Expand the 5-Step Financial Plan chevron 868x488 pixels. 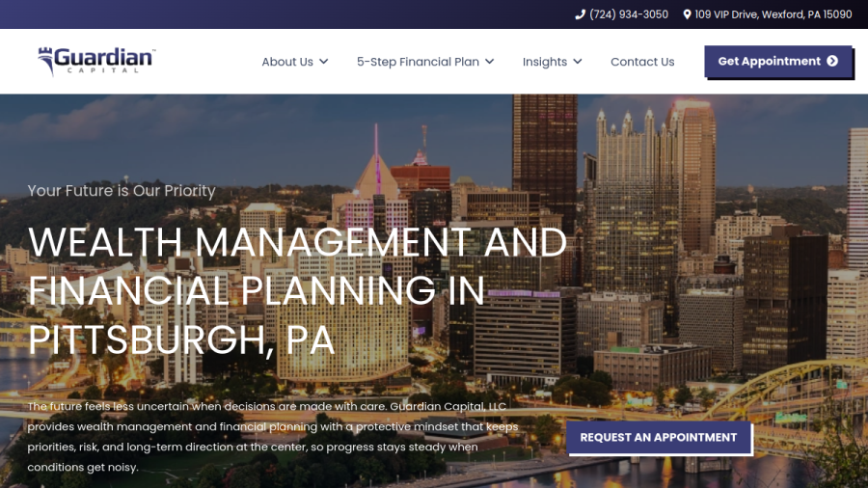489,62
